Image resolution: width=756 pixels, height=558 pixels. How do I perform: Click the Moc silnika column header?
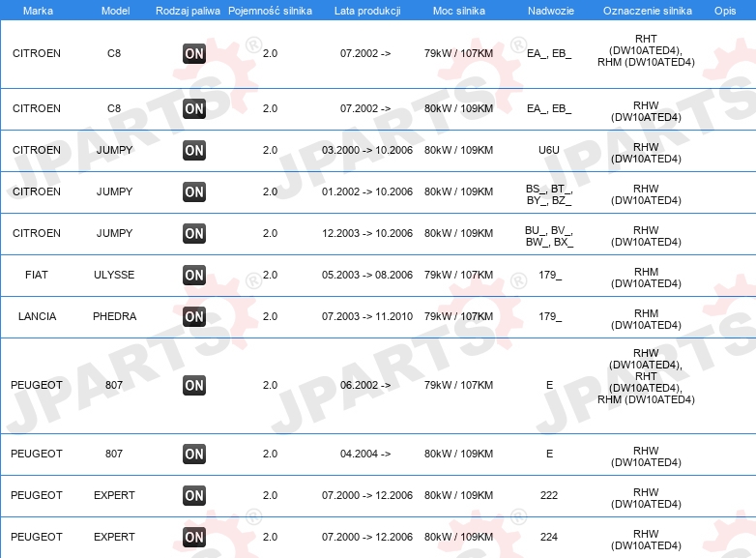click(x=459, y=11)
